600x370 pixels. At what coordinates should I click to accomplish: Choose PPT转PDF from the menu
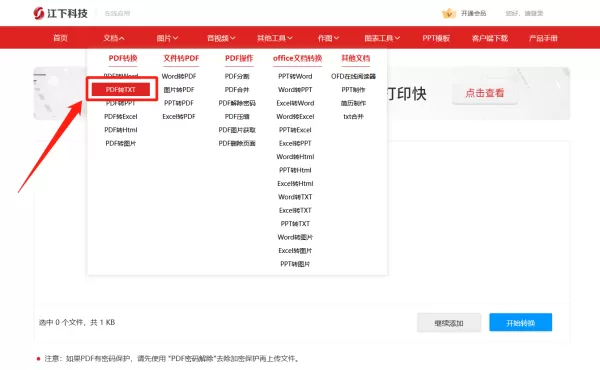[x=179, y=103]
